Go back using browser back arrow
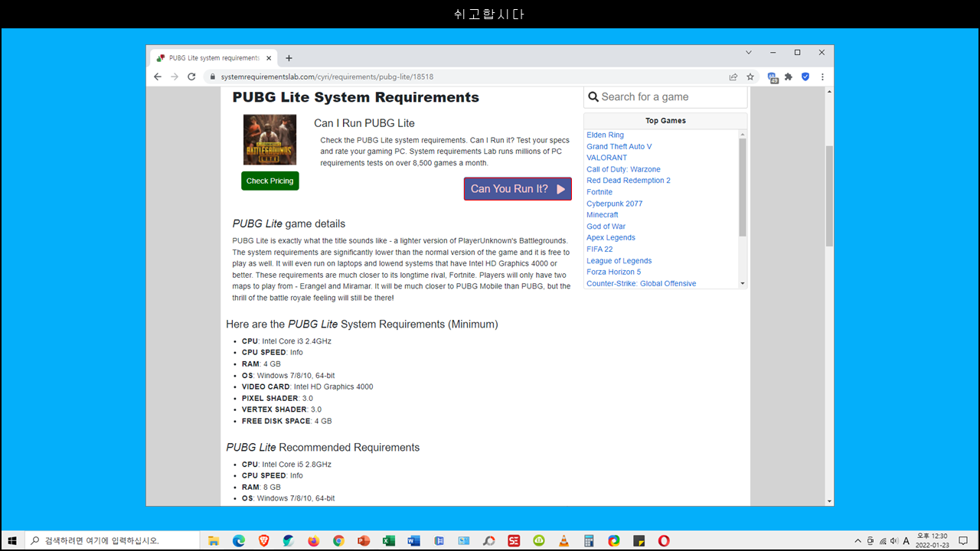The image size is (980, 551). pos(158,77)
